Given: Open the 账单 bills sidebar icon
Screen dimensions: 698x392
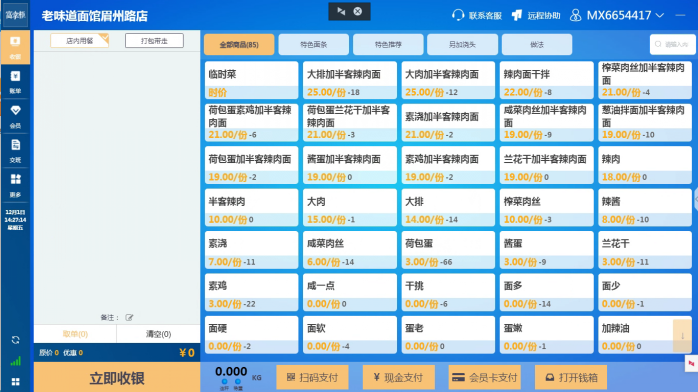Looking at the screenshot, I should click(x=15, y=82).
